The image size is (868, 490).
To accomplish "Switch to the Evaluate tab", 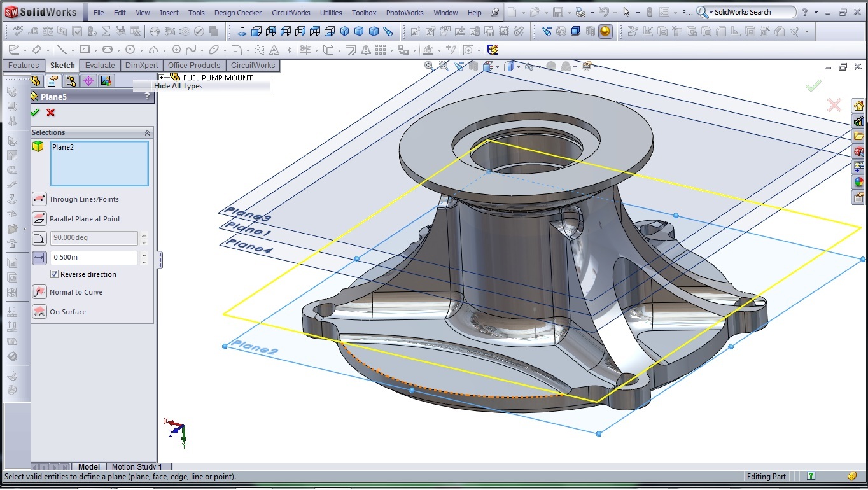I will pos(100,66).
